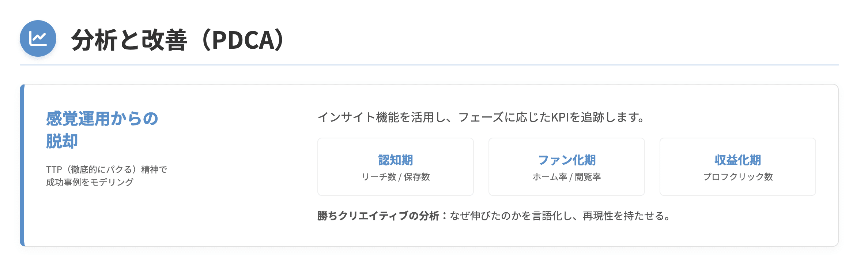This screenshot has height=276, width=868.
Task: Click the ホーム率 / 閲覧率 text
Action: pos(566,177)
